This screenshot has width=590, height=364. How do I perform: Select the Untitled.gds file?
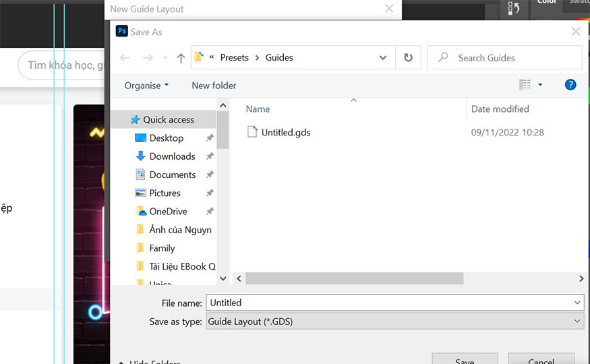pyautogui.click(x=285, y=133)
